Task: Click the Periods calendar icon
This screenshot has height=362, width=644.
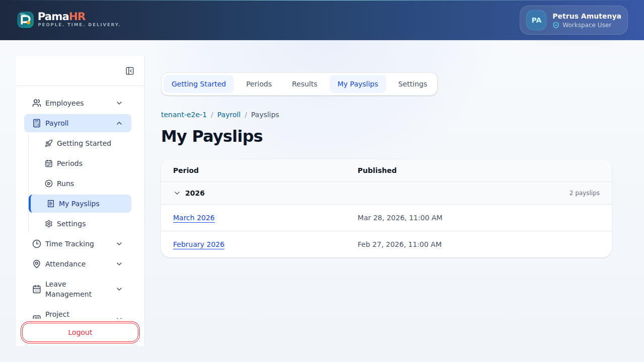Action: 49,163
